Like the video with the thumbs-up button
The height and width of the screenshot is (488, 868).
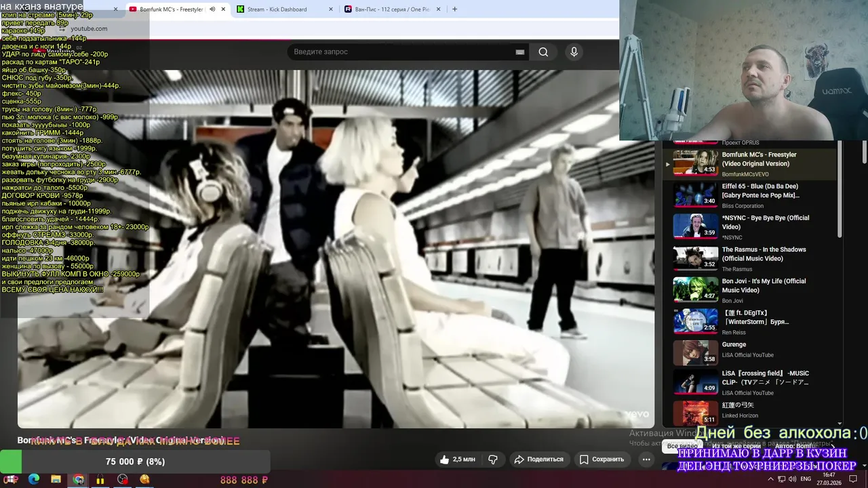456,459
